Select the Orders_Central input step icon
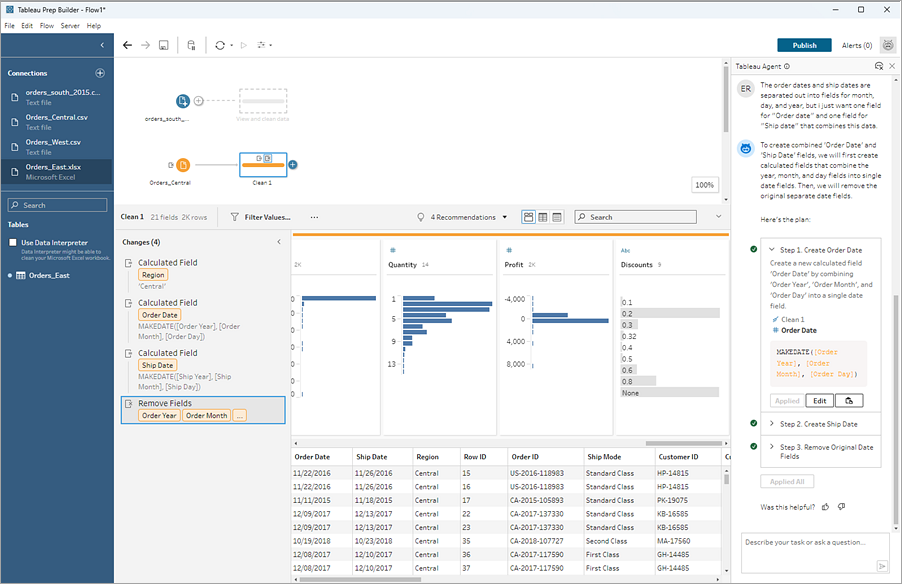This screenshot has width=902, height=584. pyautogui.click(x=183, y=164)
